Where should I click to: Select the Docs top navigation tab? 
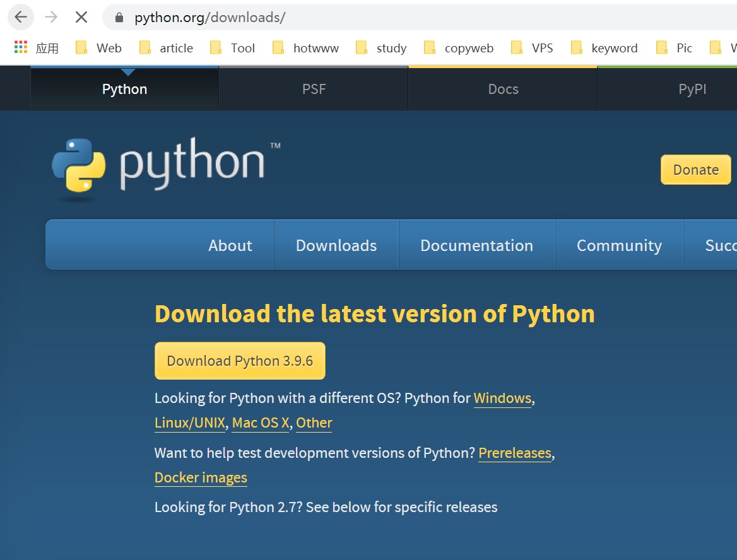click(x=503, y=89)
